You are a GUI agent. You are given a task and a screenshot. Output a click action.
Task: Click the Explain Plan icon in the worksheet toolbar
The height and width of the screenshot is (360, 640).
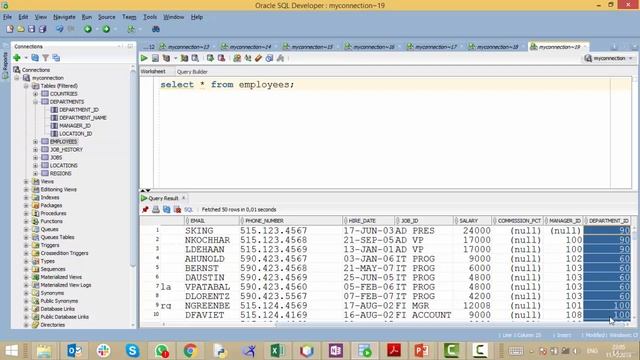coord(166,58)
